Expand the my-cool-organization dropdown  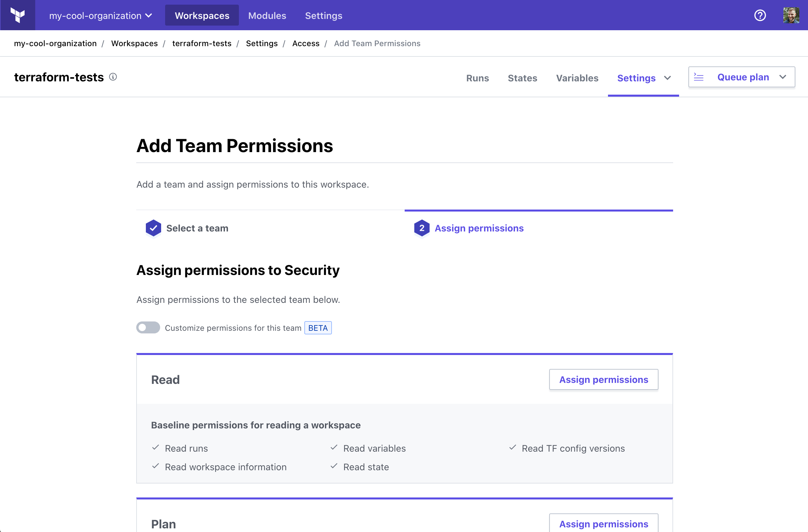pos(100,16)
